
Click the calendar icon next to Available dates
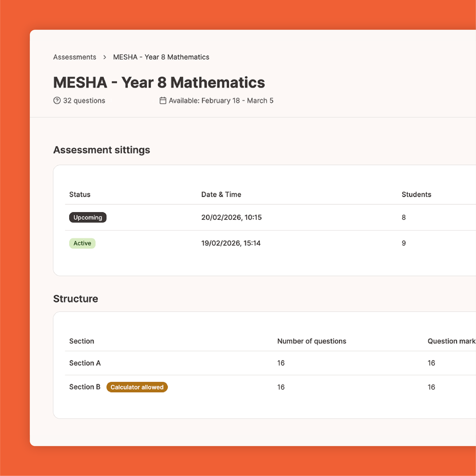163,101
